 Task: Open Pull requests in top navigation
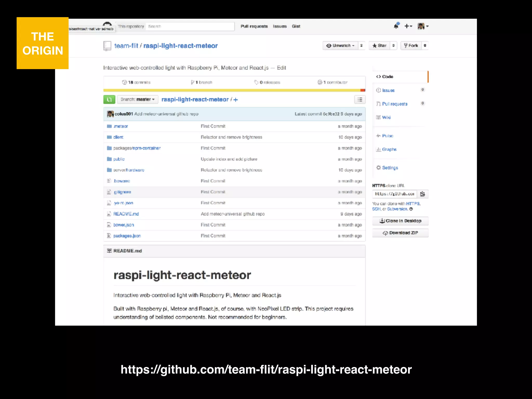click(254, 26)
